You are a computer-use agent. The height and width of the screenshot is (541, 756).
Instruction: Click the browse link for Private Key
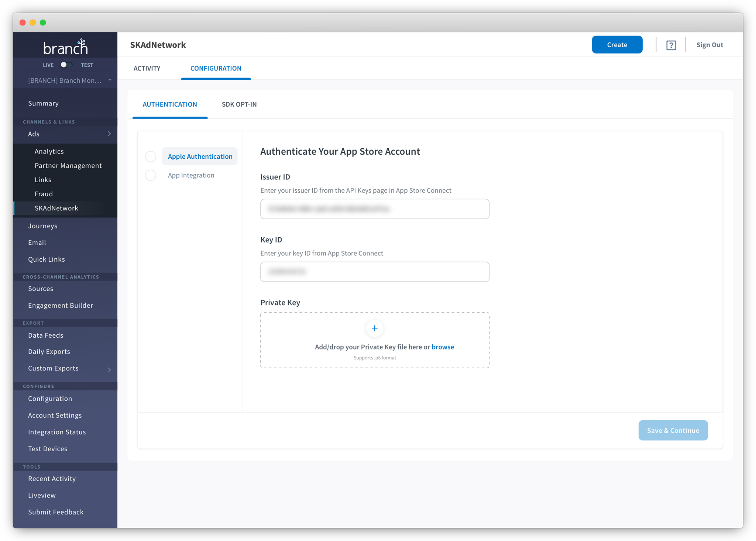[443, 347]
